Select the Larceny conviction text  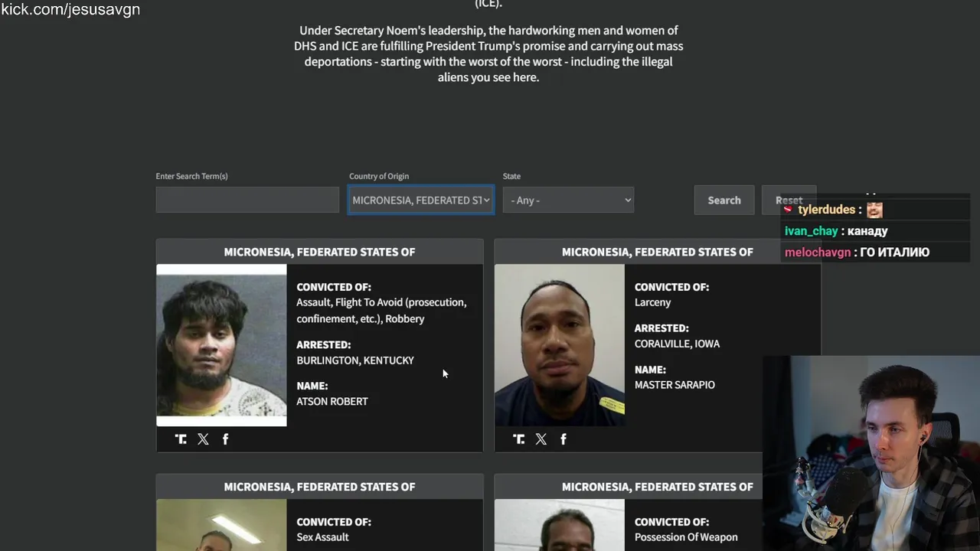click(x=652, y=302)
